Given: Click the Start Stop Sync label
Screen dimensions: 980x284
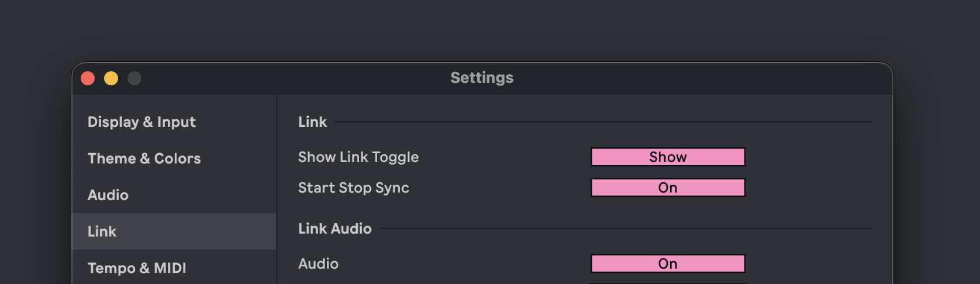Looking at the screenshot, I should [x=353, y=188].
